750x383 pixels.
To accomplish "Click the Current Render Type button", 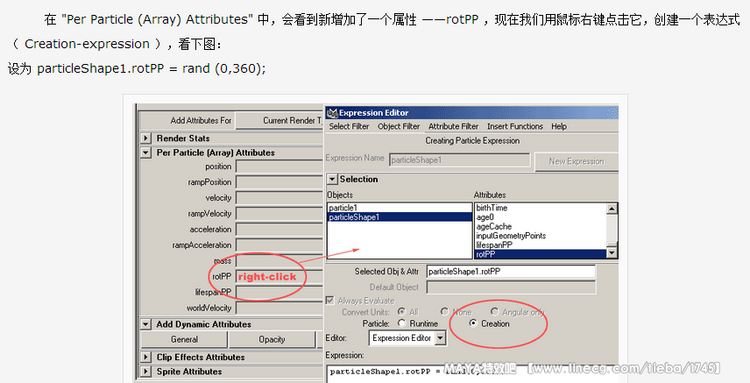I will click(280, 120).
